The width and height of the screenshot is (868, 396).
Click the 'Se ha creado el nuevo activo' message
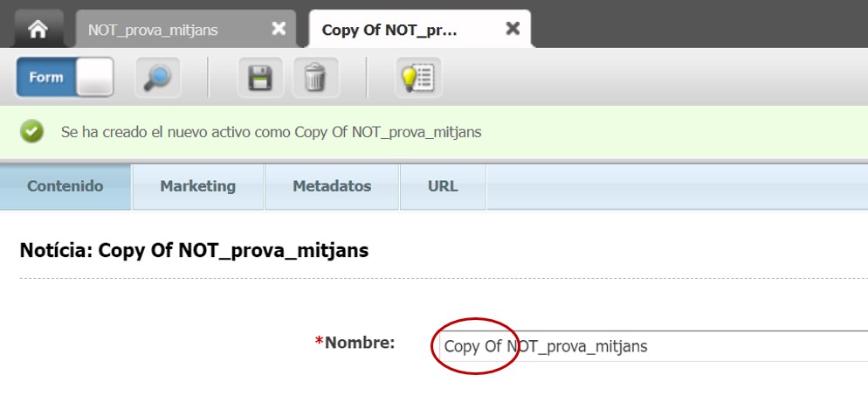coord(271,133)
